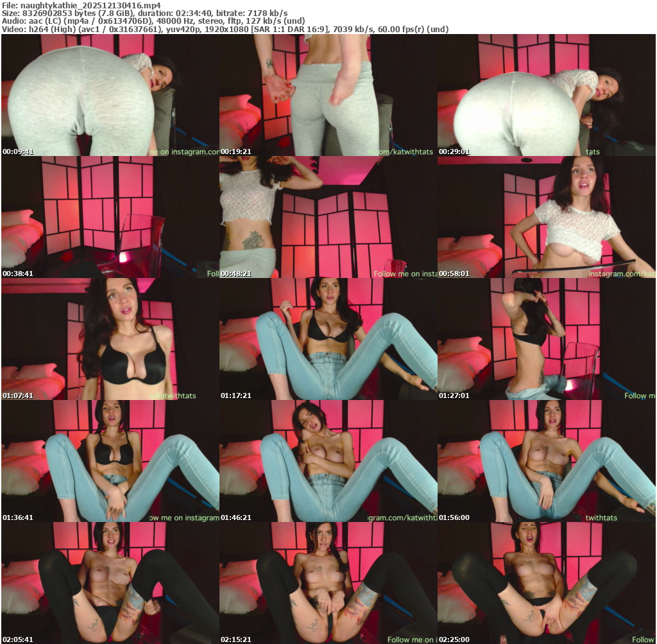Image resolution: width=657 pixels, height=644 pixels.
Task: Select the frame marked 02:15:21
Action: pos(328,583)
